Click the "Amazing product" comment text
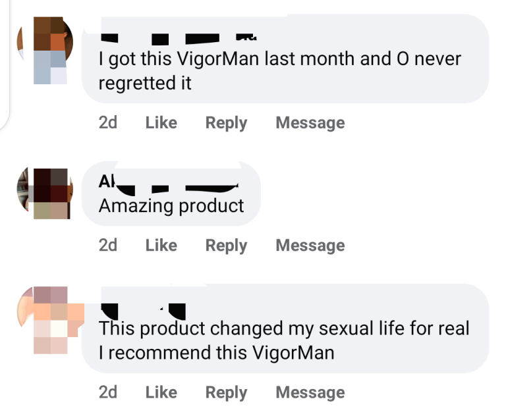506x420 pixels. pyautogui.click(x=171, y=206)
